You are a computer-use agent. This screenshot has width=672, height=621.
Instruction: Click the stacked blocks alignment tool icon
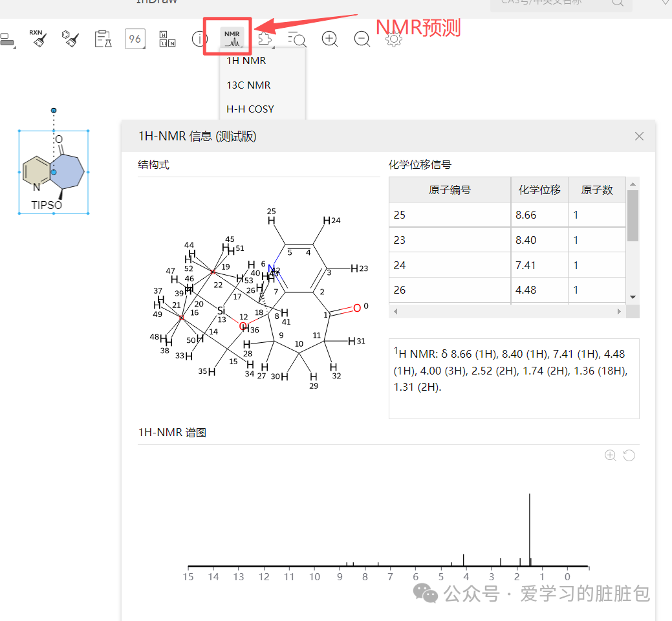tap(7, 40)
